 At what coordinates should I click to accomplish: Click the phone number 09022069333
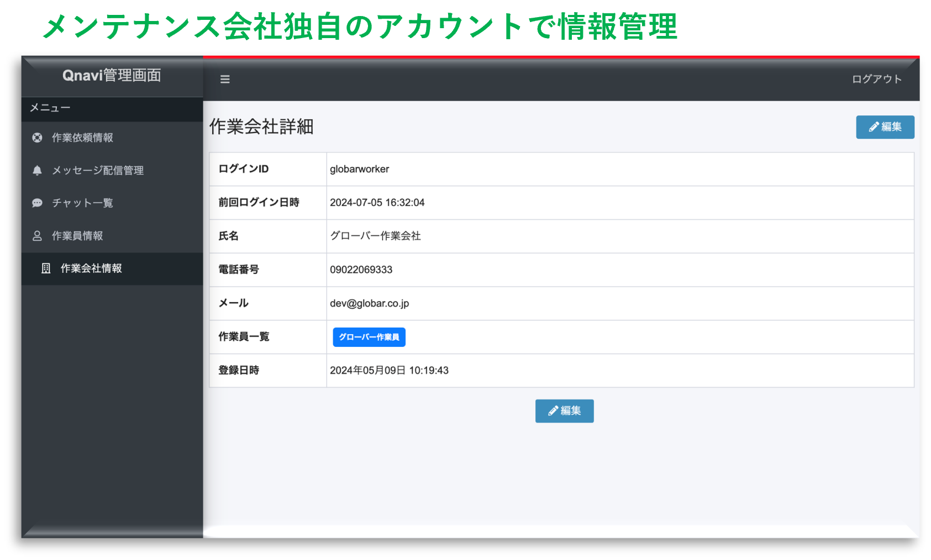(x=361, y=270)
